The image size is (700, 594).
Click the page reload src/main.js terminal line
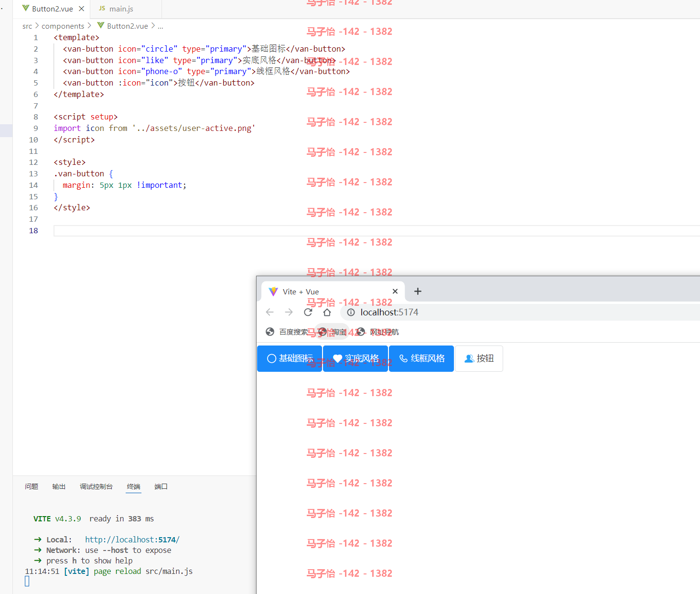point(109,571)
